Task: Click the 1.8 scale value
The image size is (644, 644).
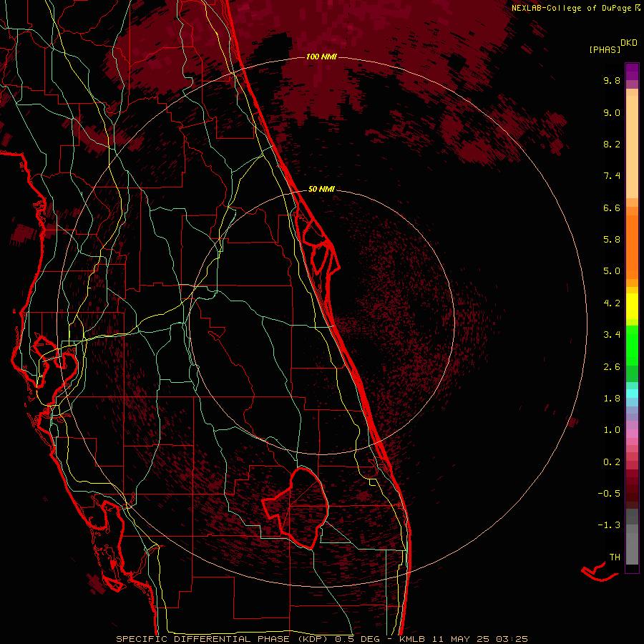Action: click(x=612, y=399)
